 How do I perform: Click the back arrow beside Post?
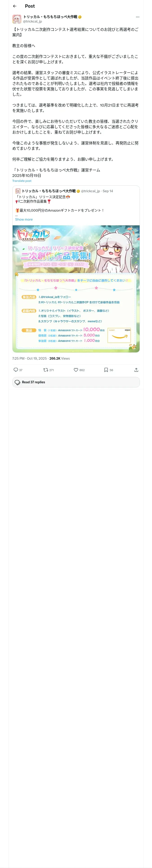coord(14,6)
